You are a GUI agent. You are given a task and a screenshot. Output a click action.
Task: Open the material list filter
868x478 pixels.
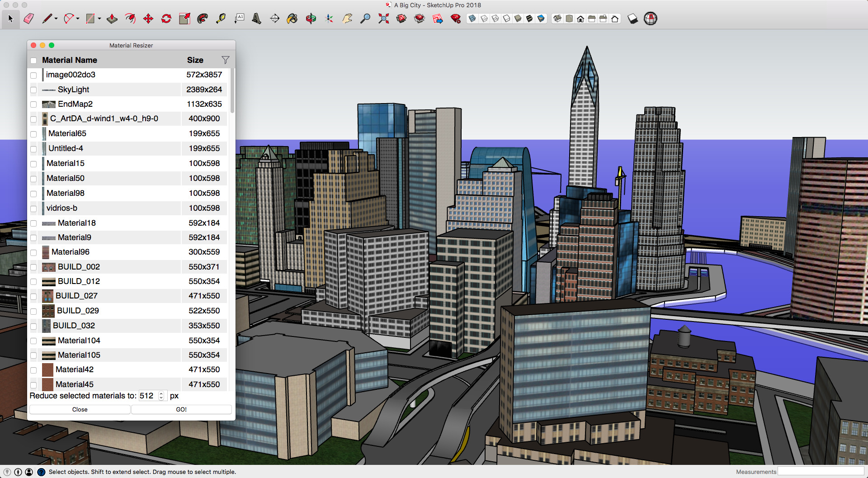225,60
